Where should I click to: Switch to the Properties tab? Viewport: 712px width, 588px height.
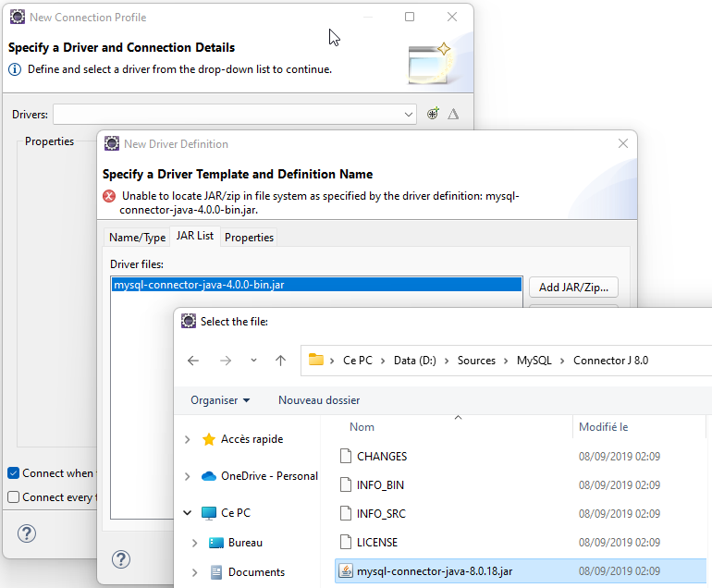[249, 238]
